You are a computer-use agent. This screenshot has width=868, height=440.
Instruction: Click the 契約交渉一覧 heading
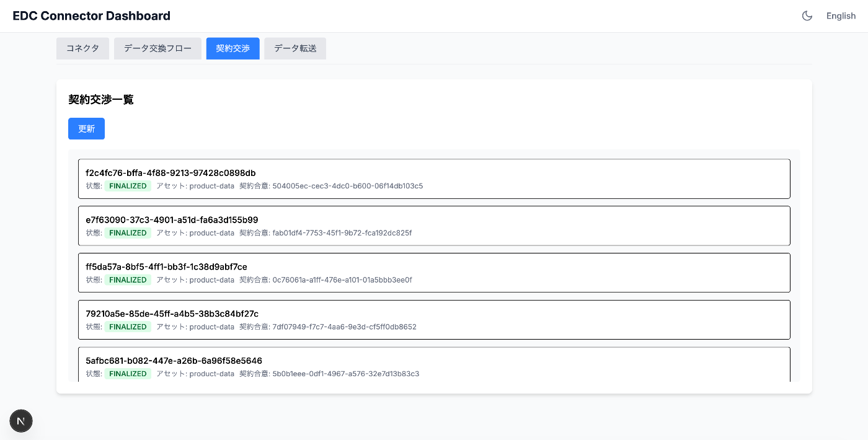(x=101, y=100)
